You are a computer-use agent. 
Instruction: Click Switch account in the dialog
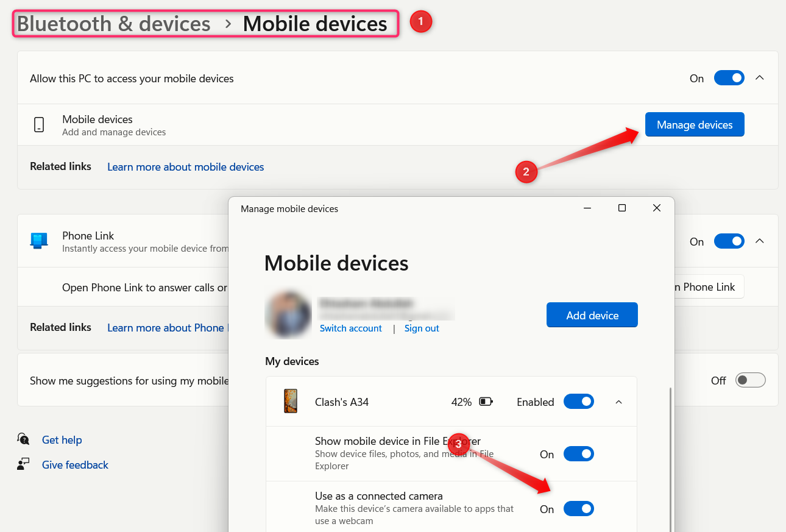pyautogui.click(x=351, y=328)
